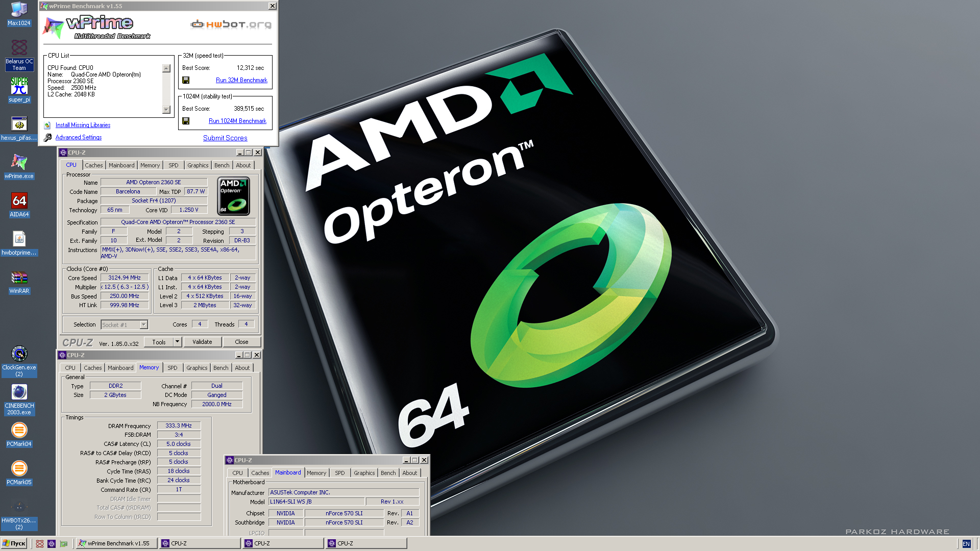Open the HWBOTx265 desktop icon

(x=19, y=514)
